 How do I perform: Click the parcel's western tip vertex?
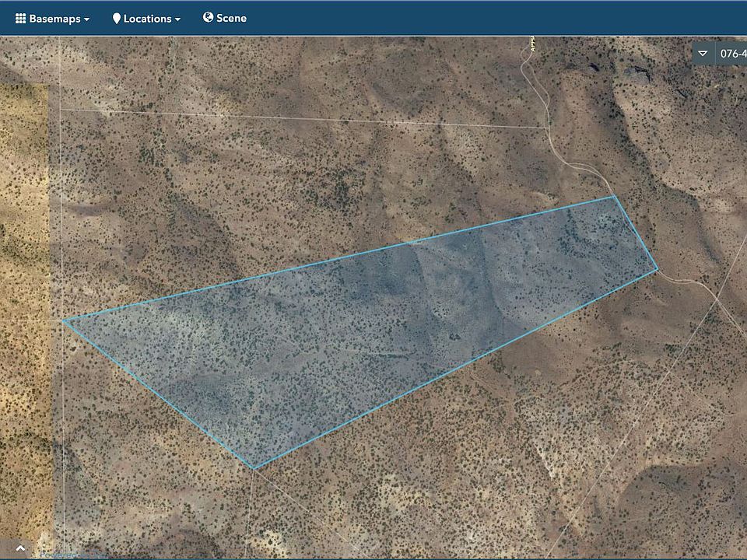pyautogui.click(x=63, y=320)
